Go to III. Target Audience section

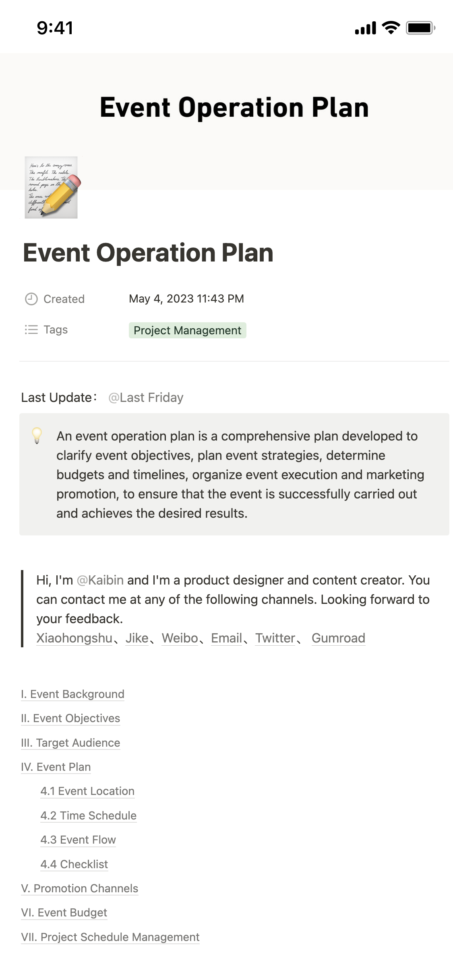[70, 743]
